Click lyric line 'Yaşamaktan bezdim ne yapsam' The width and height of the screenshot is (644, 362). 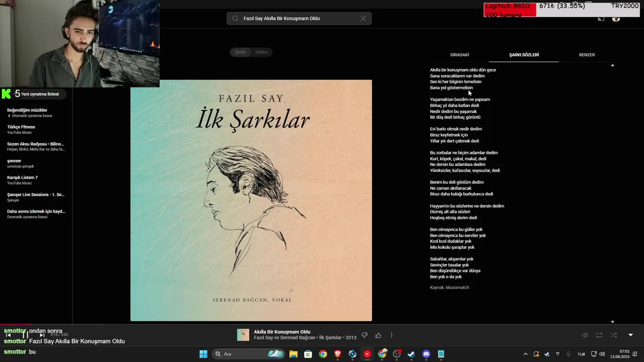click(460, 100)
